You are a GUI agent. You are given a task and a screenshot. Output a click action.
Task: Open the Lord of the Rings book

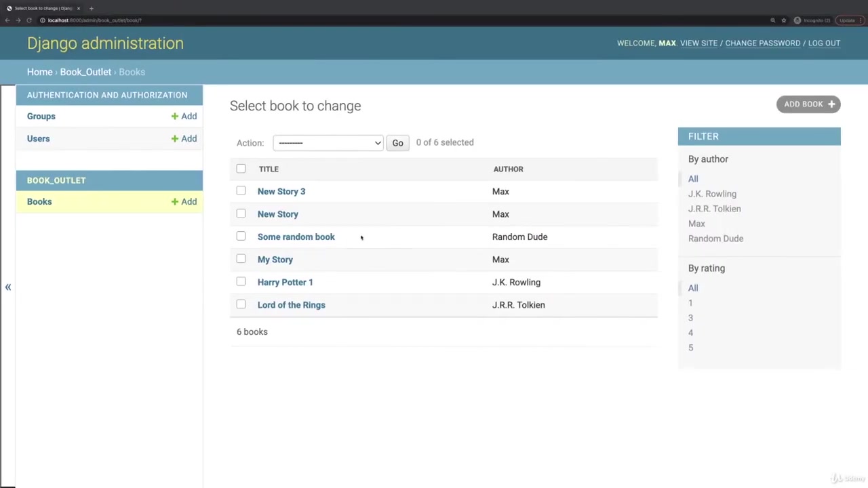291,305
